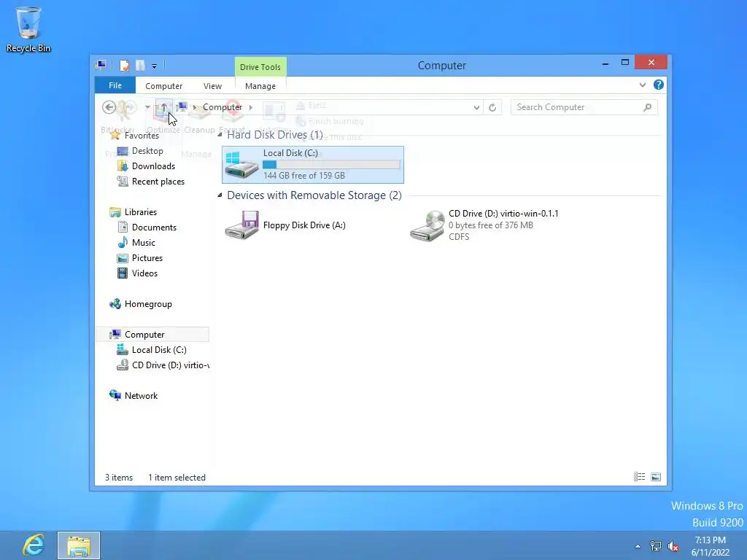Click the Computer breadcrumb in address bar
Screen dimensions: 747x560
point(222,107)
